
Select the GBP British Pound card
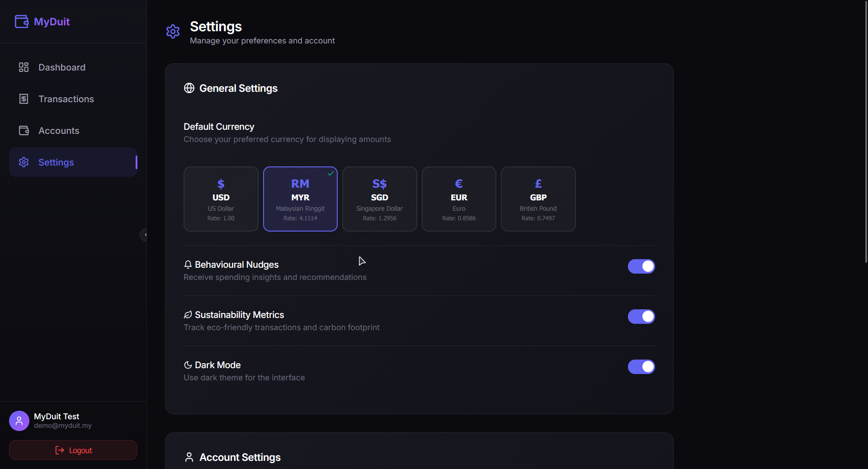(x=538, y=199)
